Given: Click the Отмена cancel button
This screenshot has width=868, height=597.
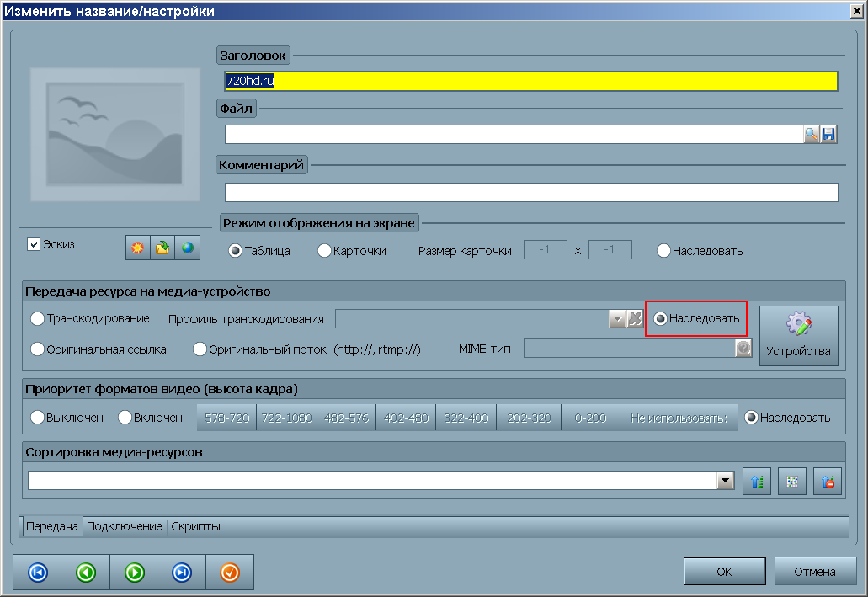Looking at the screenshot, I should 814,572.
